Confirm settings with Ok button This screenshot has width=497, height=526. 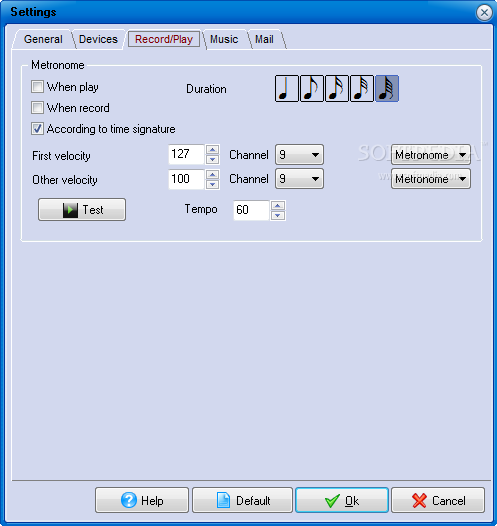342,500
